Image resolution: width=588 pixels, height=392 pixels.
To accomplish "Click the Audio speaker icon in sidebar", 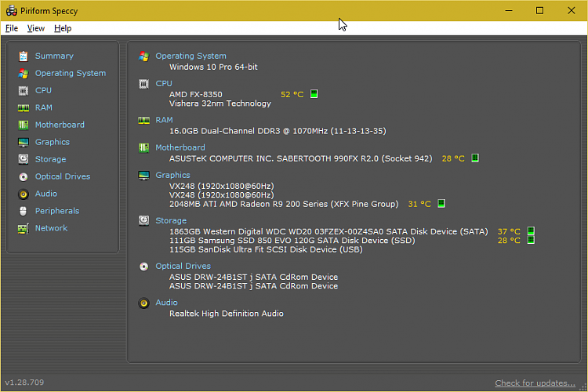I will [24, 194].
